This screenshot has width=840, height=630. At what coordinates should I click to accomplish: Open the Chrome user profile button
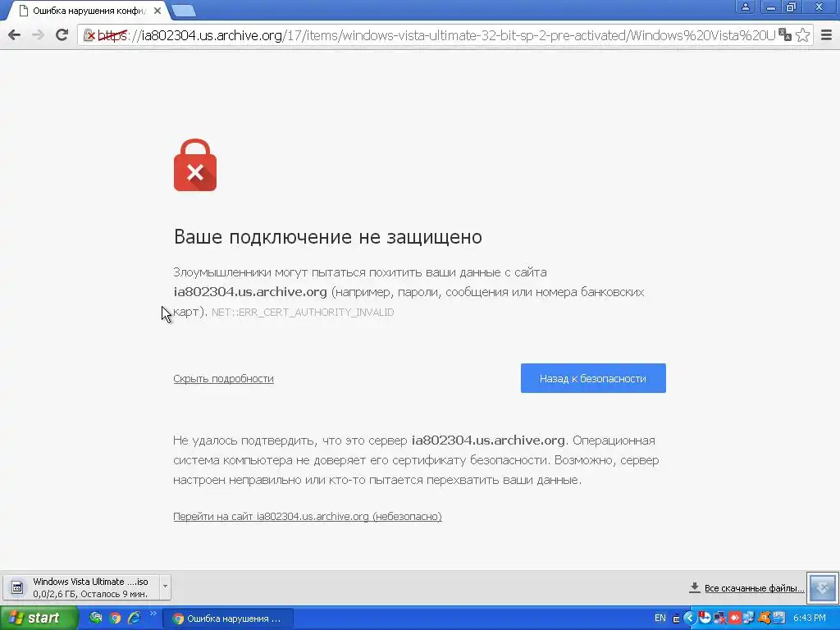coord(745,7)
